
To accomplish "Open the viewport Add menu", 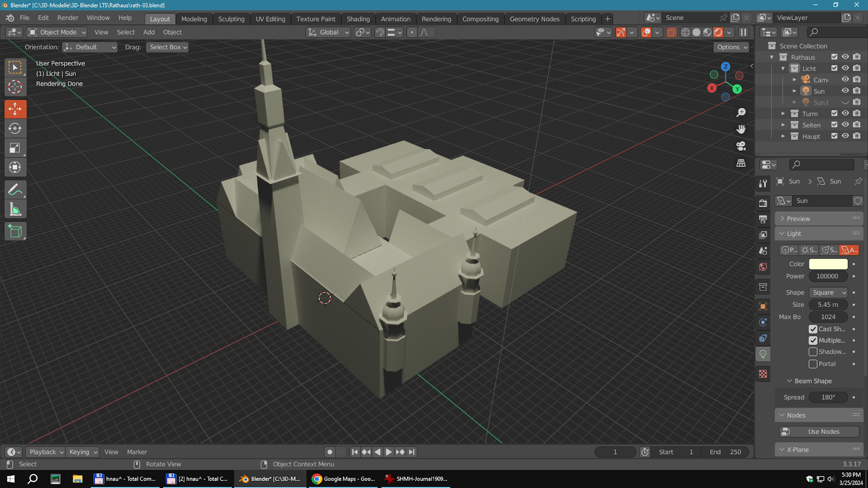I will coord(149,33).
